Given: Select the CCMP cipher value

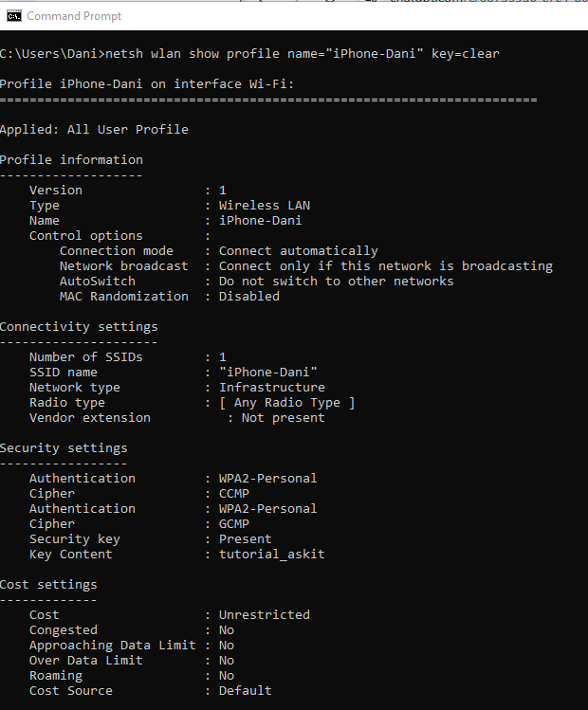Looking at the screenshot, I should 234,494.
